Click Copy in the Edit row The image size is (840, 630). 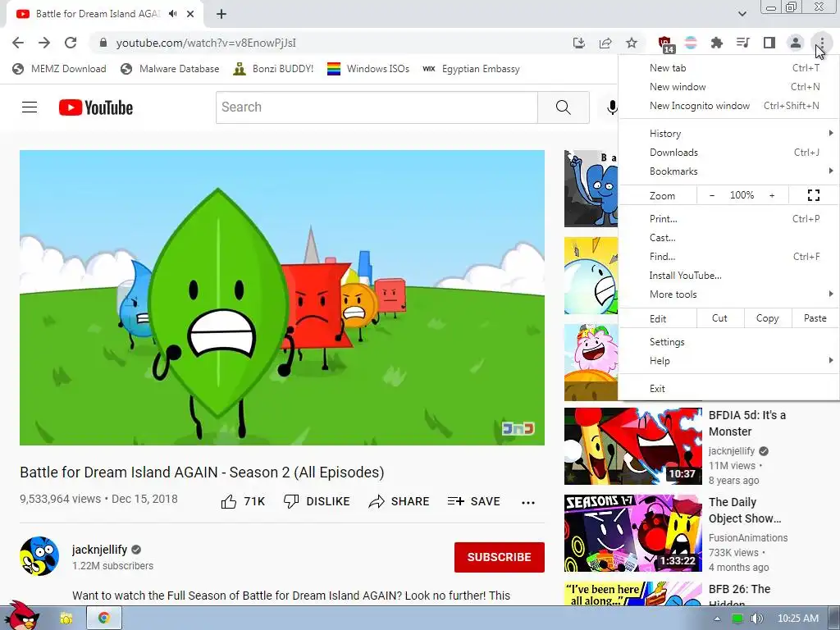tap(767, 318)
